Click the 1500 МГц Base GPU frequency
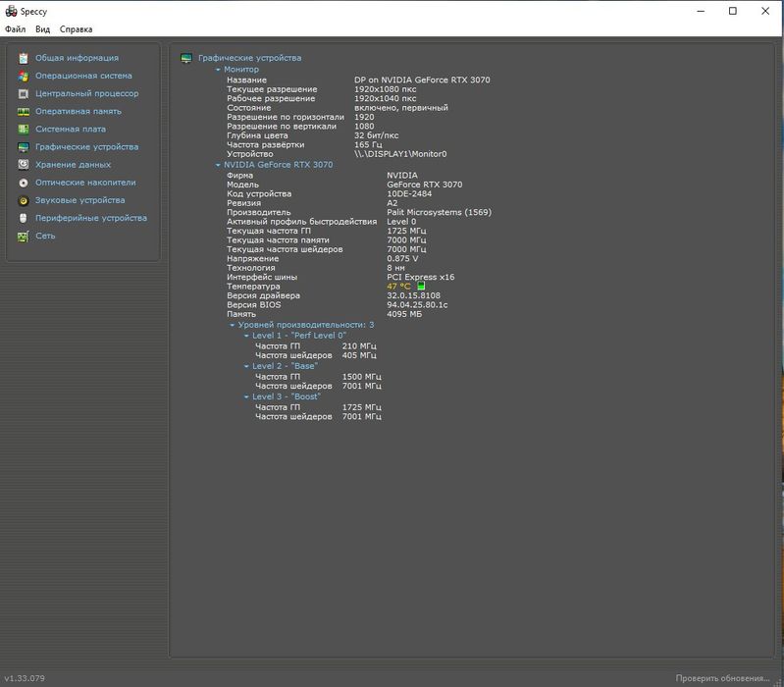 pos(361,377)
